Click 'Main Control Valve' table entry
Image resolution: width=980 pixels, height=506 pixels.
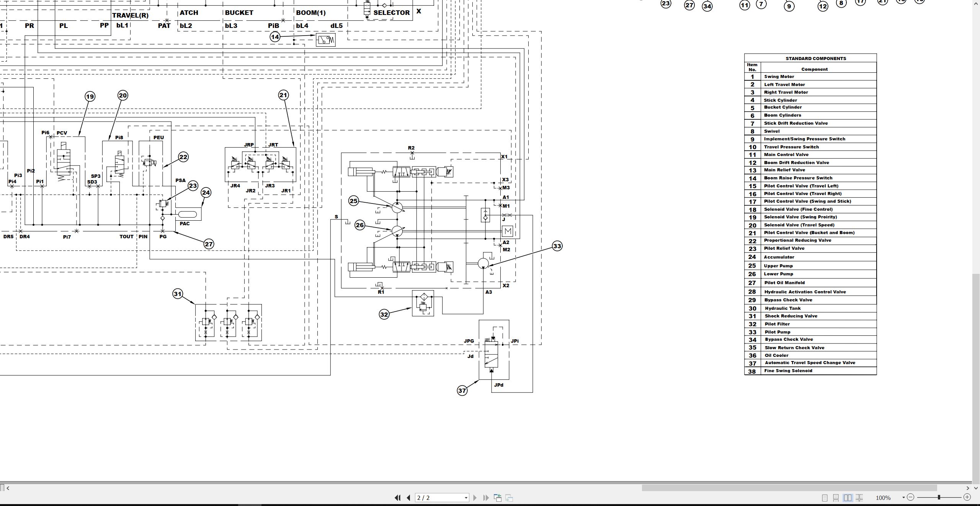786,155
